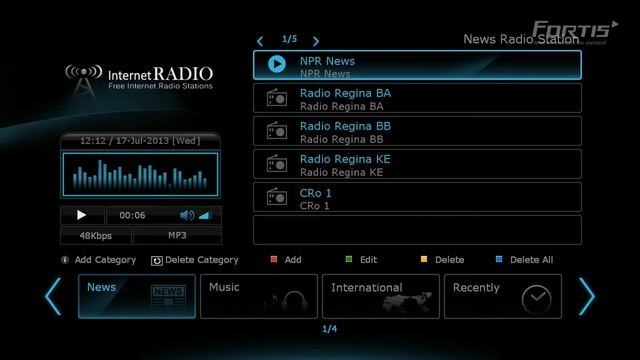Select the Radio Regina KE station

pos(417,164)
